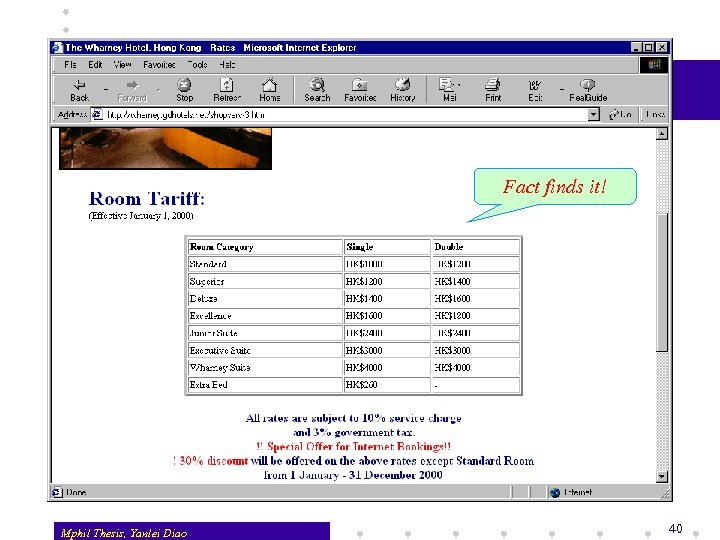Click the Done status bar text
720x540 pixels.
(x=76, y=492)
